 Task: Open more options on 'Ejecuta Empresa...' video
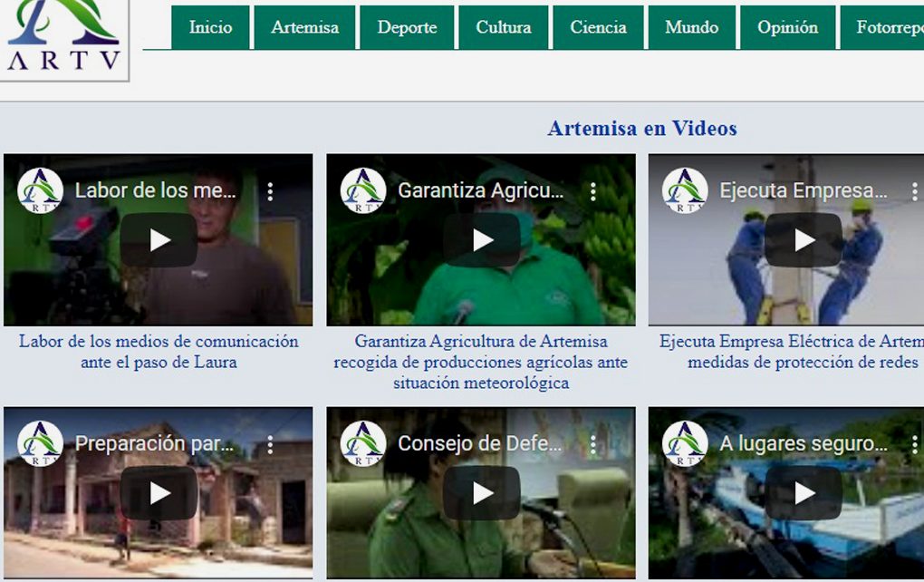915,191
